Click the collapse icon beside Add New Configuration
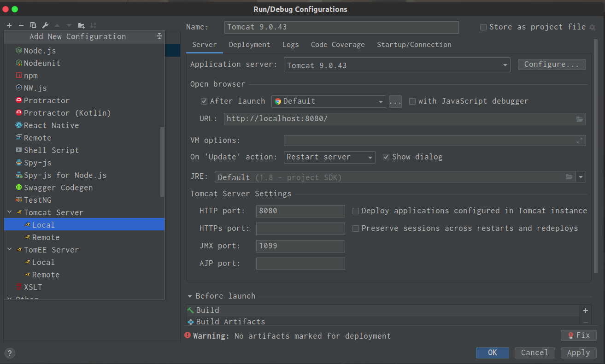 (x=159, y=36)
